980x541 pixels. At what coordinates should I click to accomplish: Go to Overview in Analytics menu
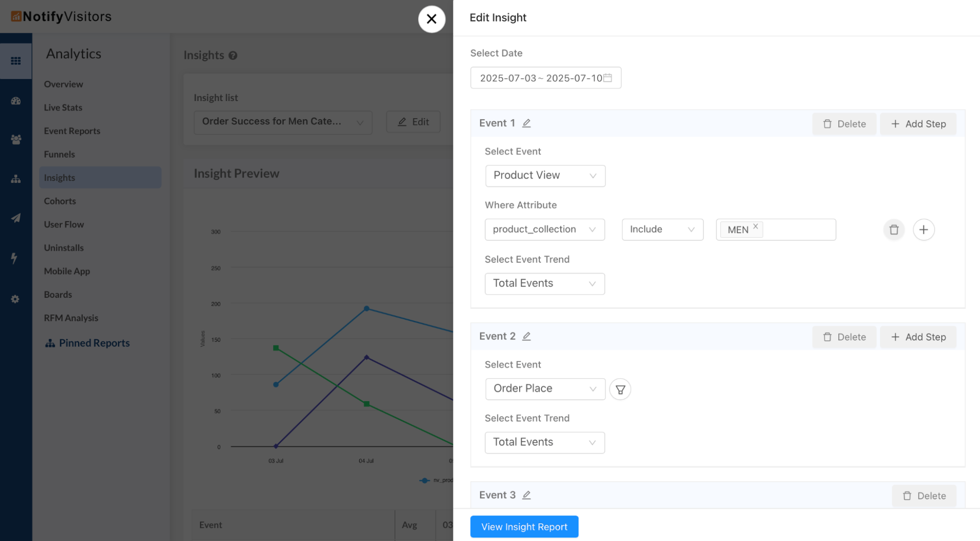(x=63, y=84)
